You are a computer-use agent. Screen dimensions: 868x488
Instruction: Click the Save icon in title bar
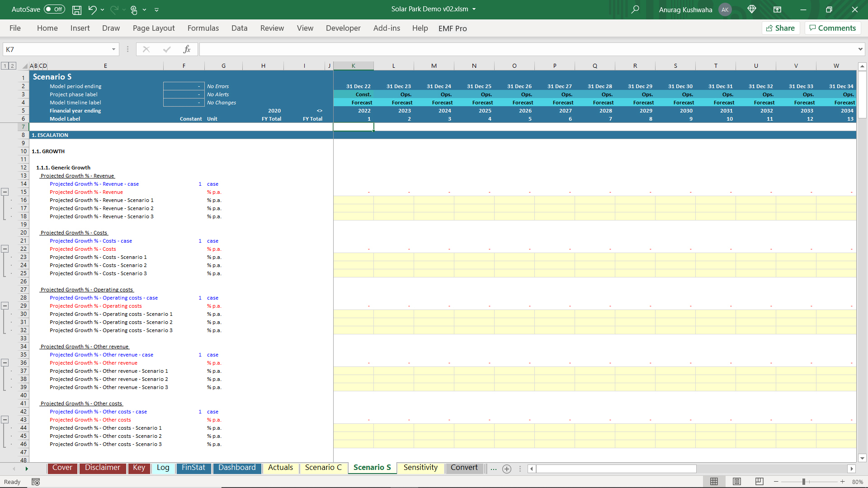pos(77,9)
